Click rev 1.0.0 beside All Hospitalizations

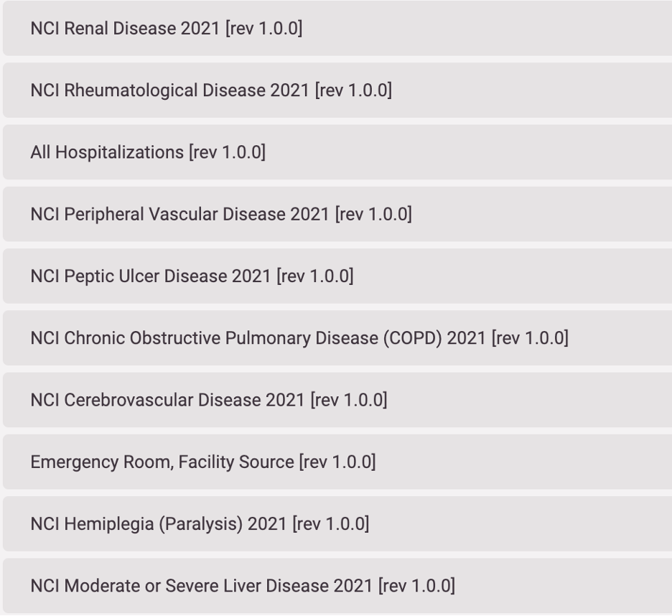tap(228, 153)
